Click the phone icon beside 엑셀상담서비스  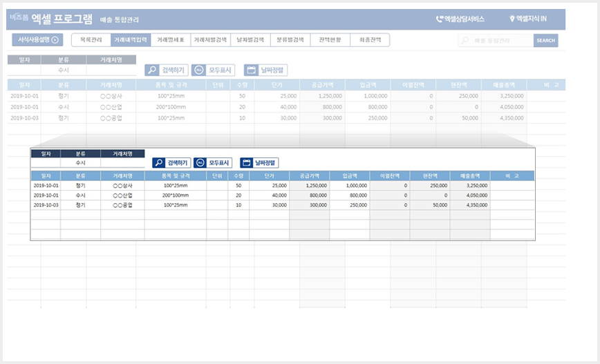(x=440, y=19)
